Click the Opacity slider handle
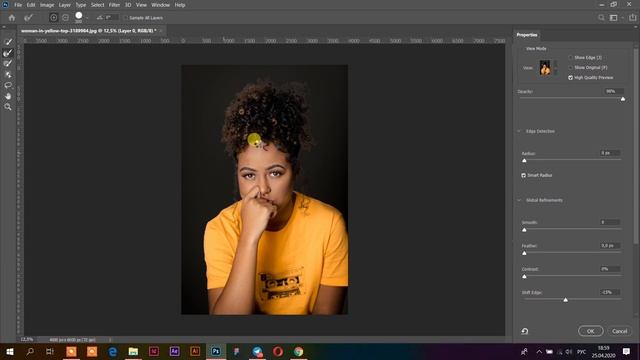Viewport: 640px width, 360px height. click(623, 99)
